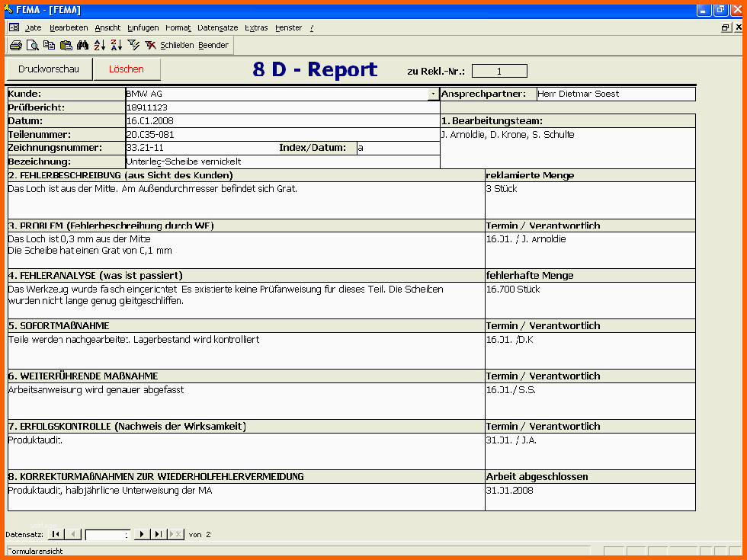The height and width of the screenshot is (560, 747).
Task: Go to the next record with the arrow
Action: (142, 534)
